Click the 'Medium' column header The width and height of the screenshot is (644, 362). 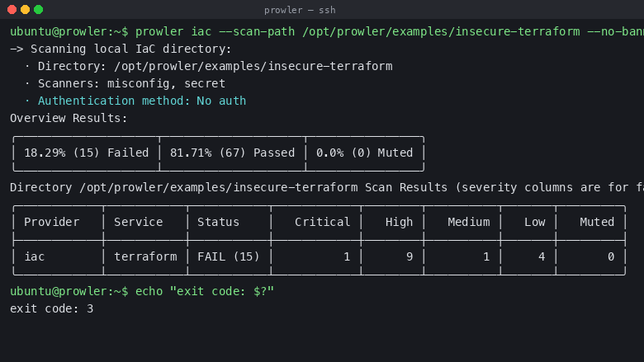[x=469, y=222]
